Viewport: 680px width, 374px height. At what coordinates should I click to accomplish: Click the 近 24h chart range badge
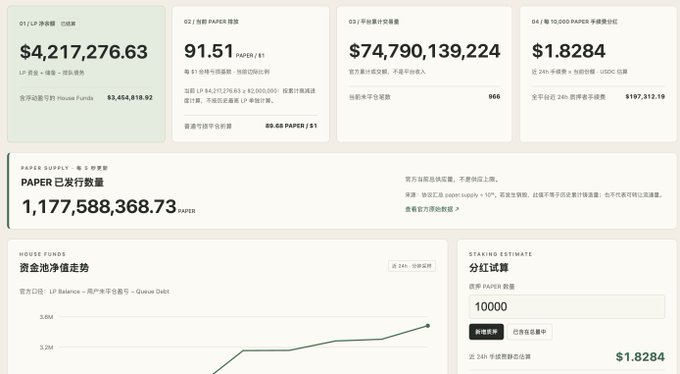pos(412,266)
